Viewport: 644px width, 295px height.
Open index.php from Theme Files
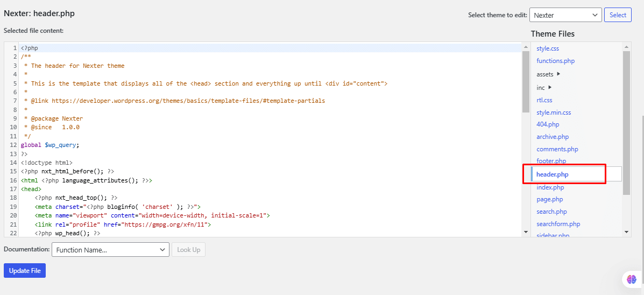click(x=550, y=187)
